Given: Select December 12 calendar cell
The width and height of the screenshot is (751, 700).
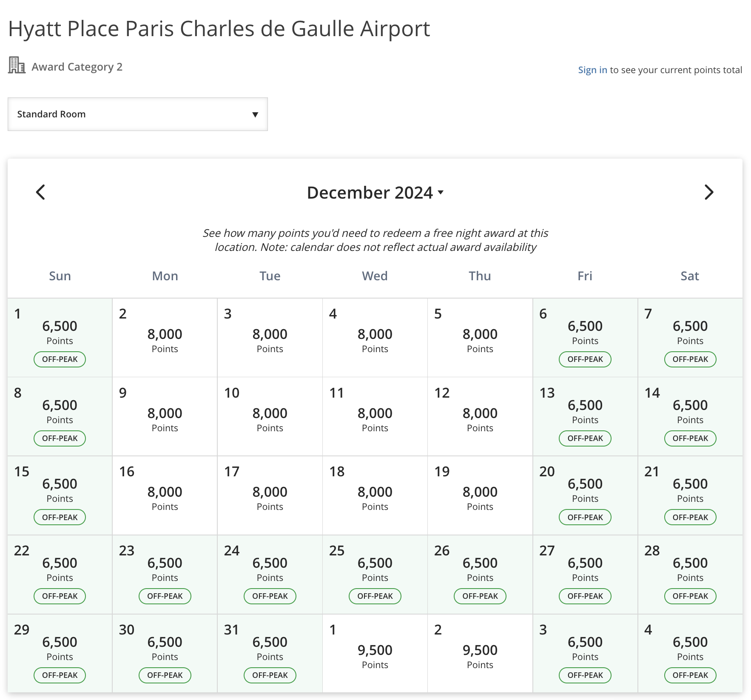Looking at the screenshot, I should [480, 417].
